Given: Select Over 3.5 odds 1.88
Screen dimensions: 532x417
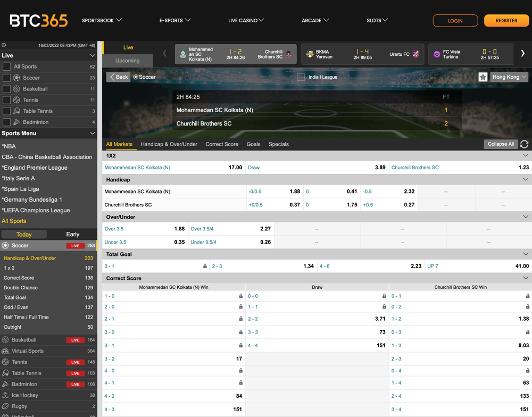Looking at the screenshot, I should coord(145,229).
